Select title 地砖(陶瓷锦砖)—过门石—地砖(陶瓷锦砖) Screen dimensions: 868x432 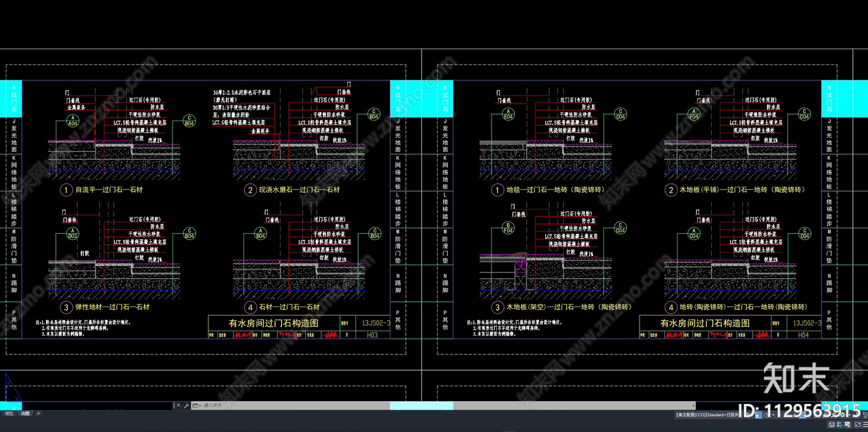(x=743, y=307)
